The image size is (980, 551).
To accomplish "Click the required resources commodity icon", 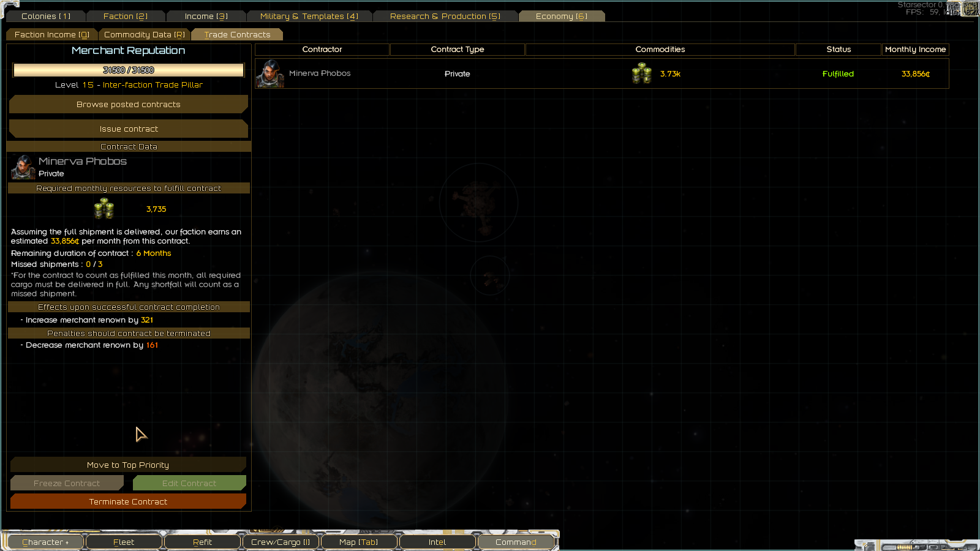I will 104,209.
